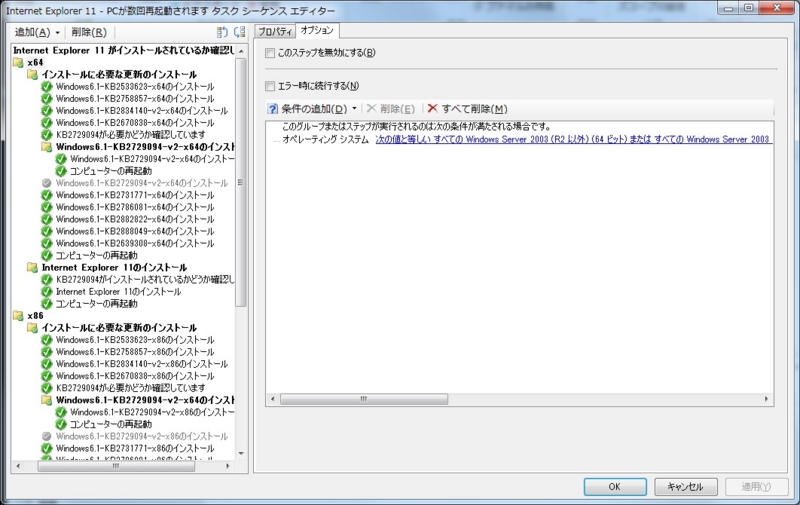Click green check icon of Windows6.1-KB2533623-x64 step

point(47,86)
